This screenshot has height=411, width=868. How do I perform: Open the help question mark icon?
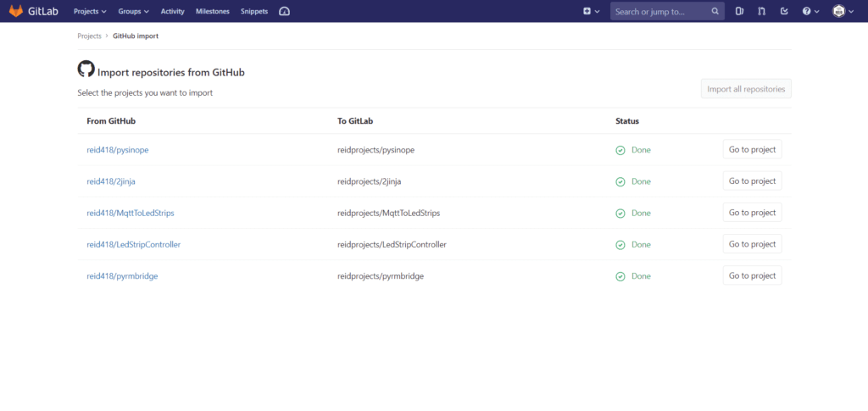(x=807, y=11)
